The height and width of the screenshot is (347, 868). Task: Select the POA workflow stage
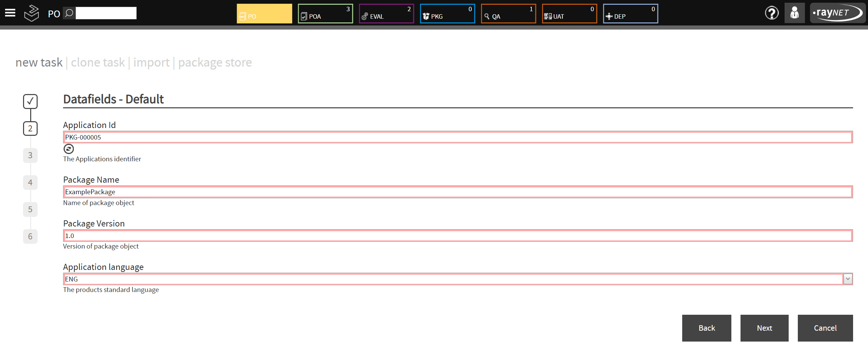[325, 14]
